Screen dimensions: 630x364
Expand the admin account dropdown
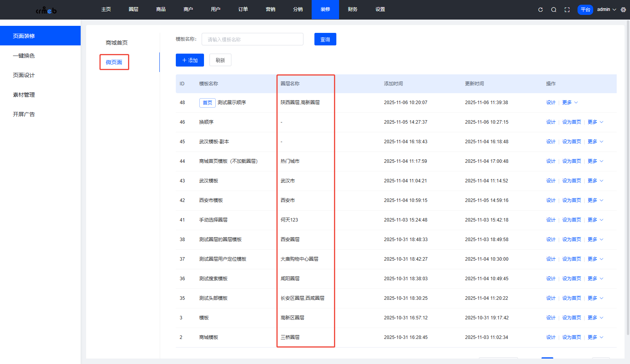tap(606, 9)
